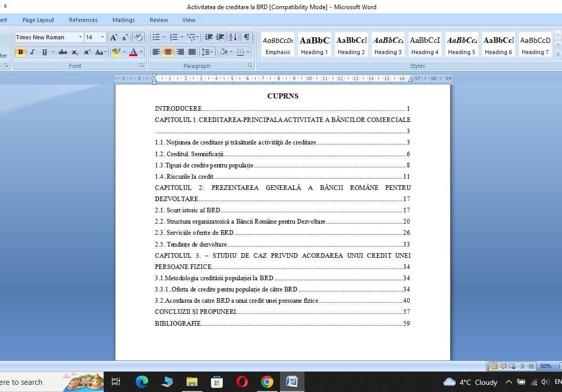Toggle underline formatting
The image size is (562, 392).
click(x=44, y=52)
